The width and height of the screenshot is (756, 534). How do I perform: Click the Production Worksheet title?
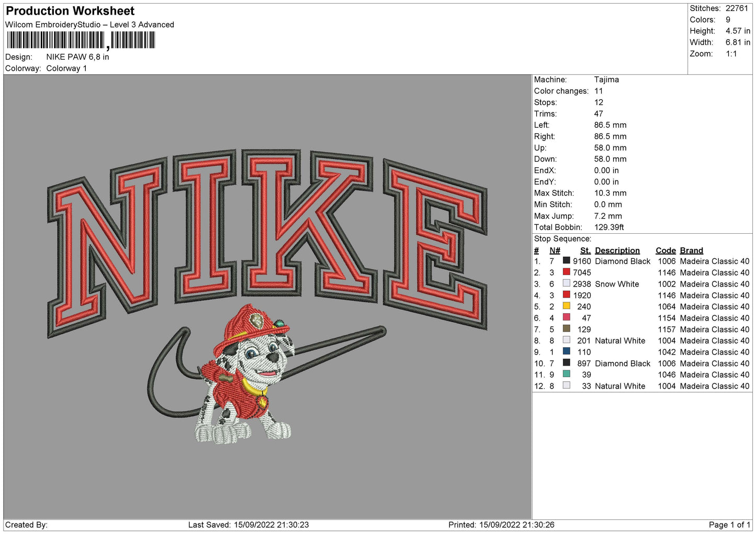70,11
